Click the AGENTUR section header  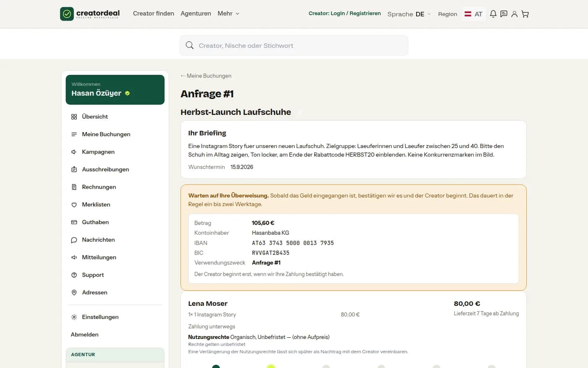pos(115,355)
